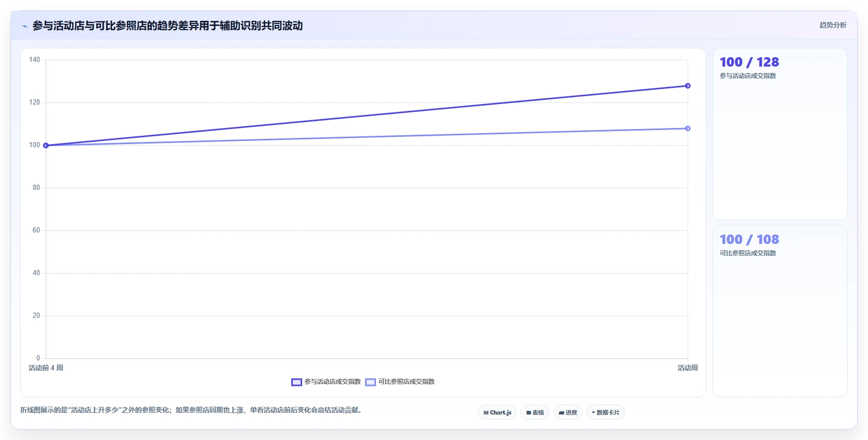Viewport: 868px width, 440px height.
Task: Click the card label 可比参照店成交指数
Action: click(748, 253)
